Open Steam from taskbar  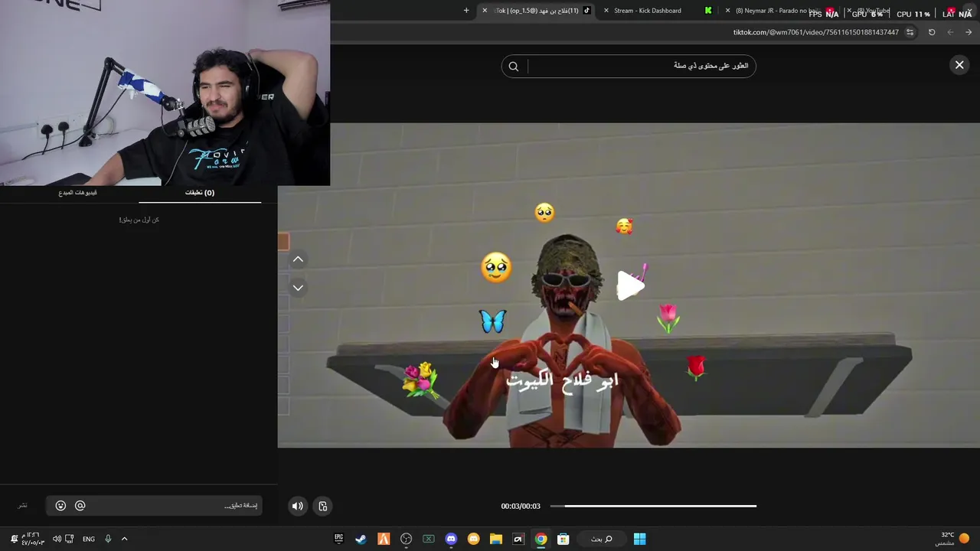361,539
